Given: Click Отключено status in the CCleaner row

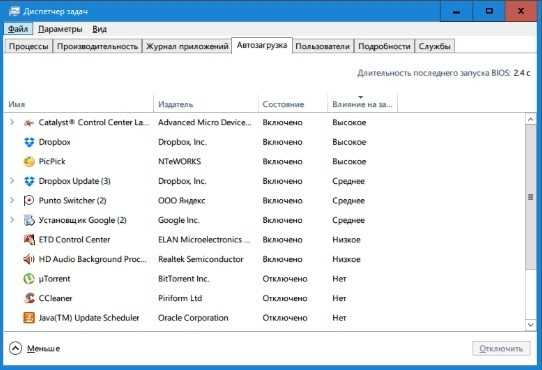Looking at the screenshot, I should point(285,298).
